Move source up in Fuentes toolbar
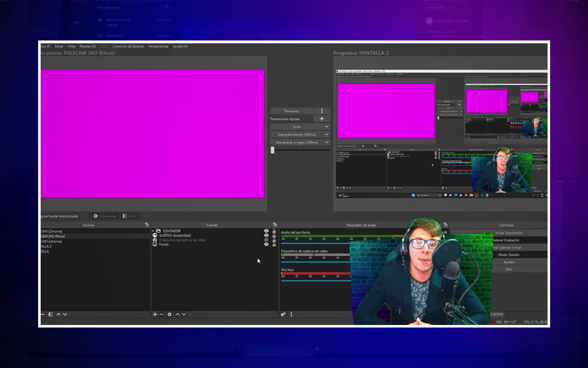This screenshot has width=588, height=368. [178, 314]
